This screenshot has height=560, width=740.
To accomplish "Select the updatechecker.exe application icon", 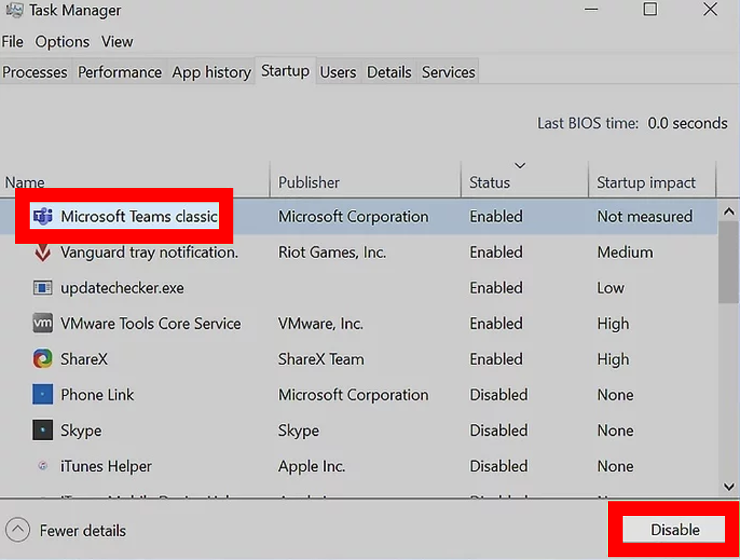I will tap(41, 288).
